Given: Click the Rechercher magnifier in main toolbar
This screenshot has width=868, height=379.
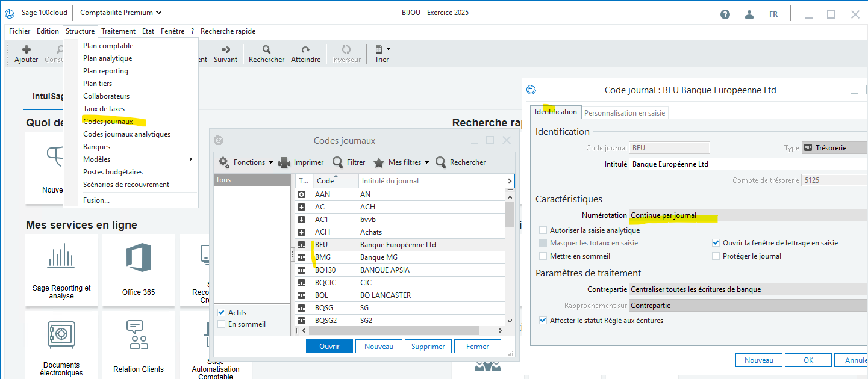Looking at the screenshot, I should 266,49.
